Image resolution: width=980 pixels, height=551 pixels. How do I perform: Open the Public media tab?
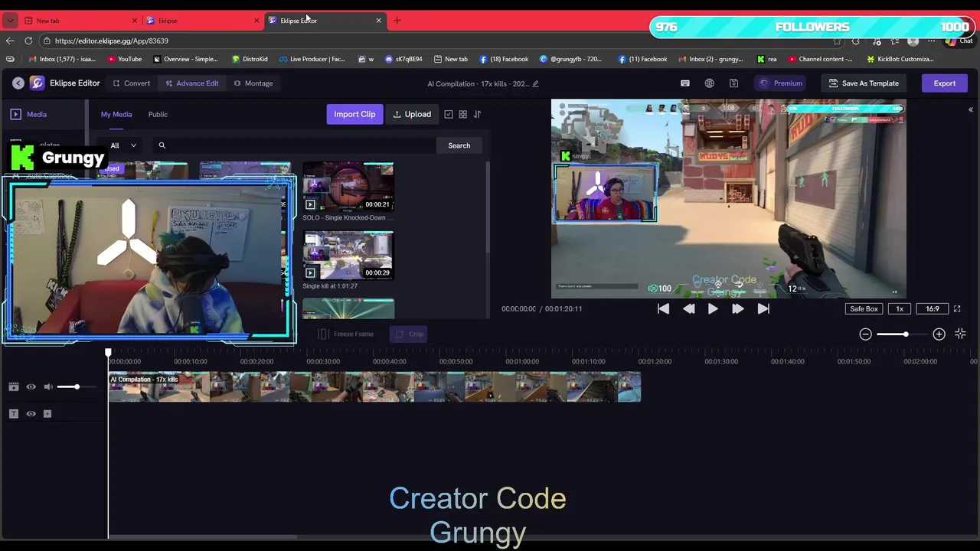158,114
